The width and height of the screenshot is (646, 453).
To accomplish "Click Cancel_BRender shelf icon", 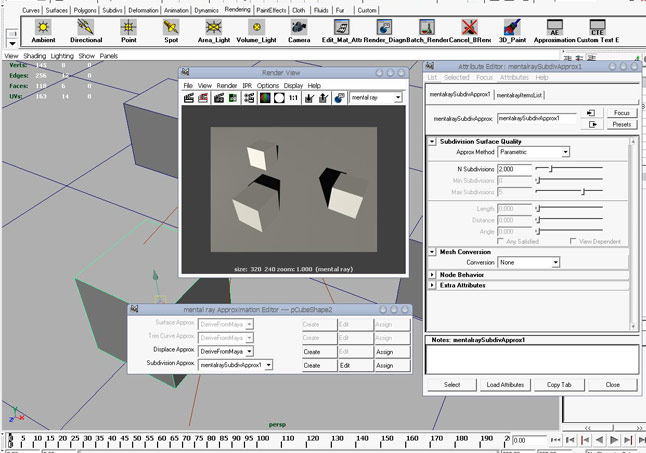I will [x=470, y=28].
